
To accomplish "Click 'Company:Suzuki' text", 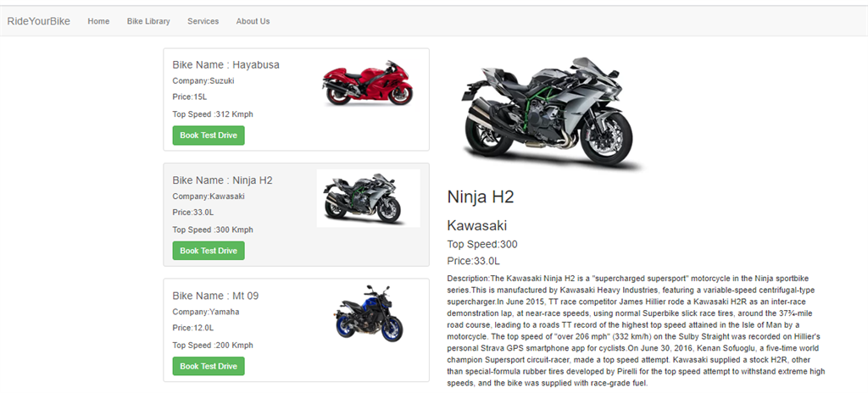I will click(x=203, y=80).
